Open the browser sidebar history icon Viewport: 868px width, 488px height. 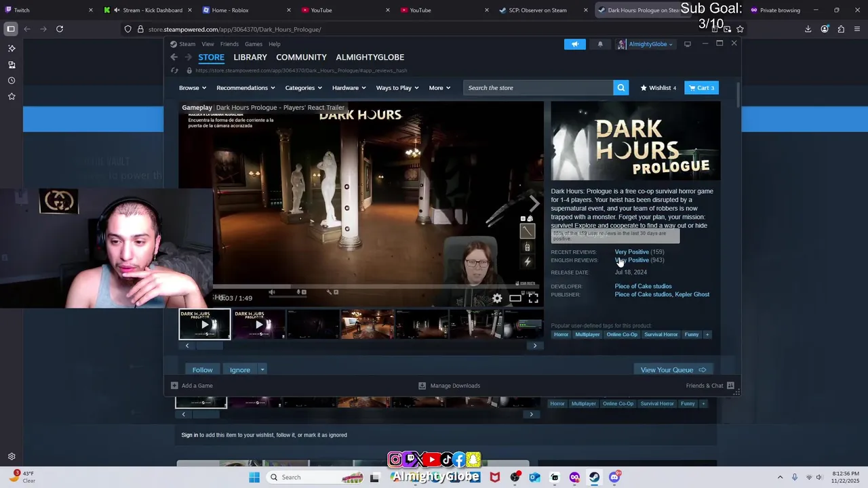[12, 81]
